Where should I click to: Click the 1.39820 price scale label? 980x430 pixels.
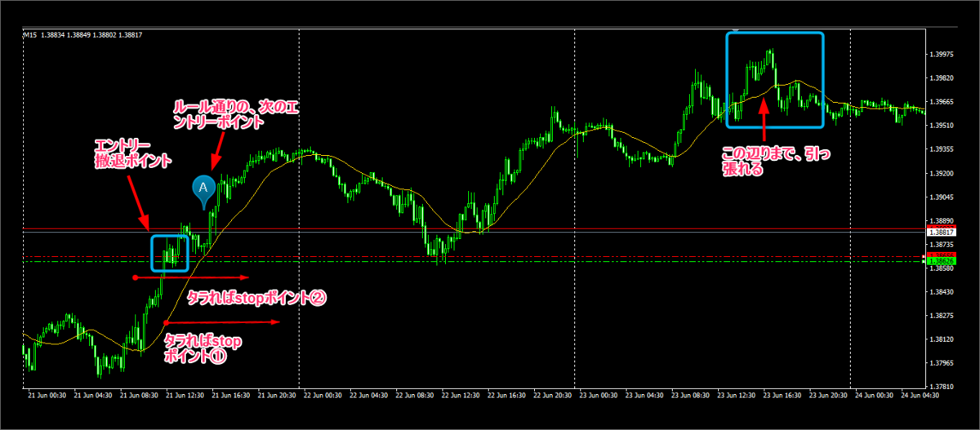coord(942,78)
